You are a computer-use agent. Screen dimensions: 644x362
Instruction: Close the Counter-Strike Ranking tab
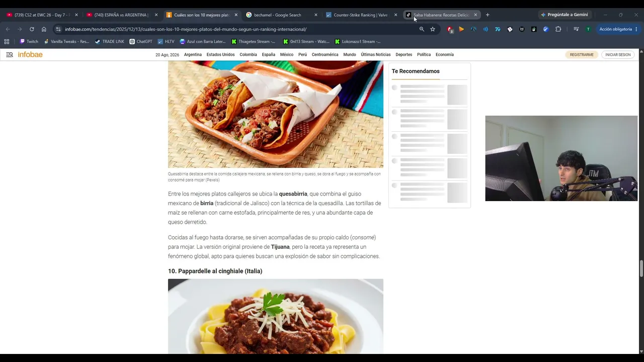pos(395,15)
